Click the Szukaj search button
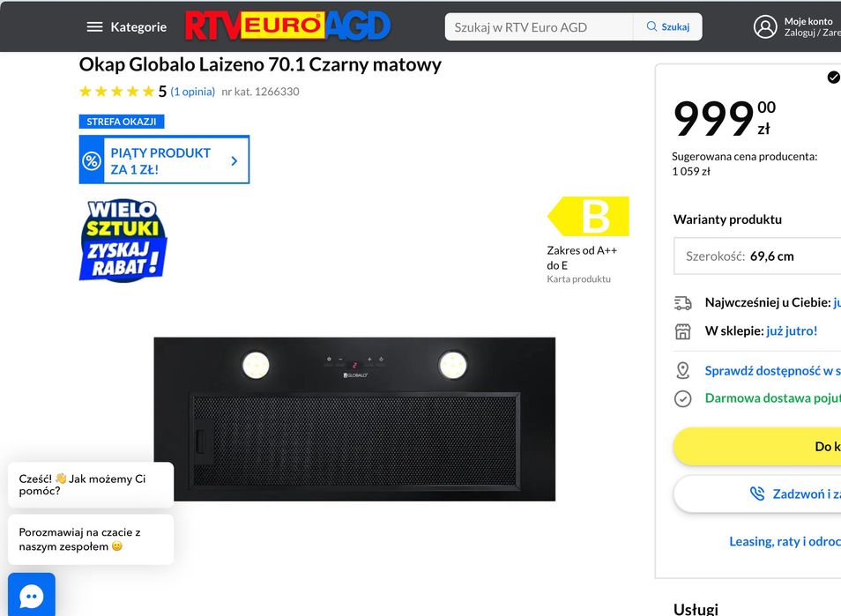841x616 pixels. (x=667, y=26)
